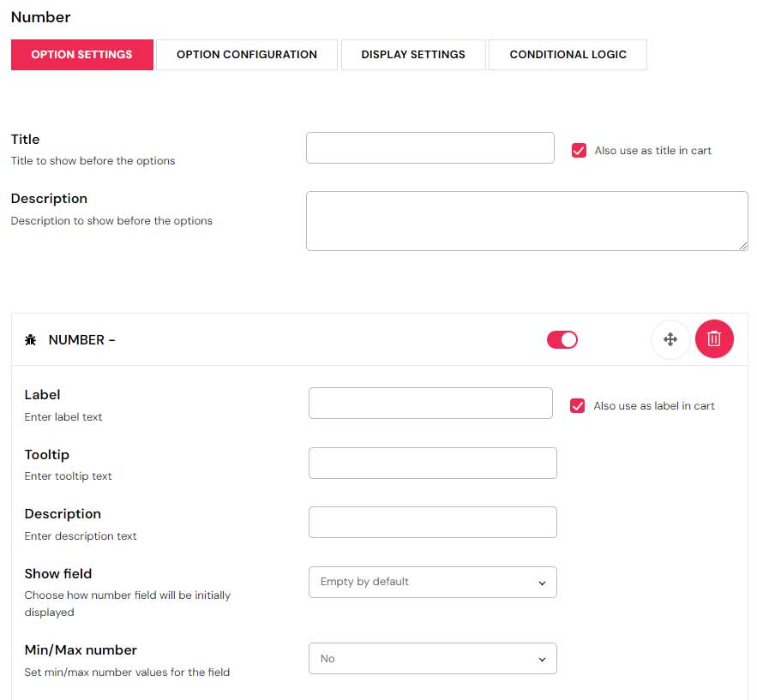Toggle the NUMBER option enable switch
The image size is (757, 700).
[562, 340]
